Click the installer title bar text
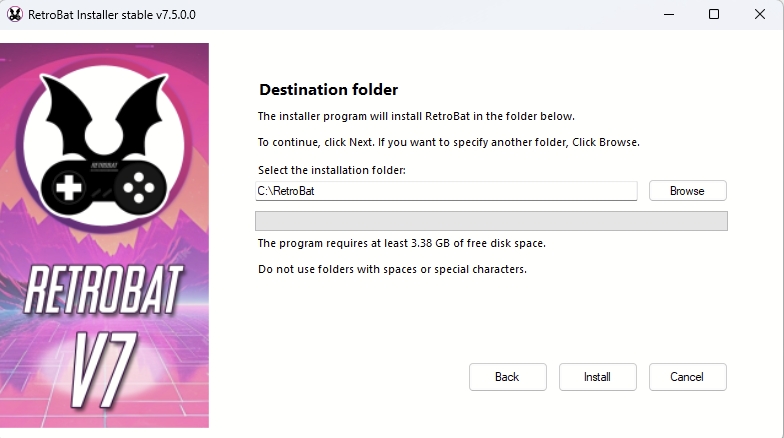The height and width of the screenshot is (438, 784). [112, 14]
